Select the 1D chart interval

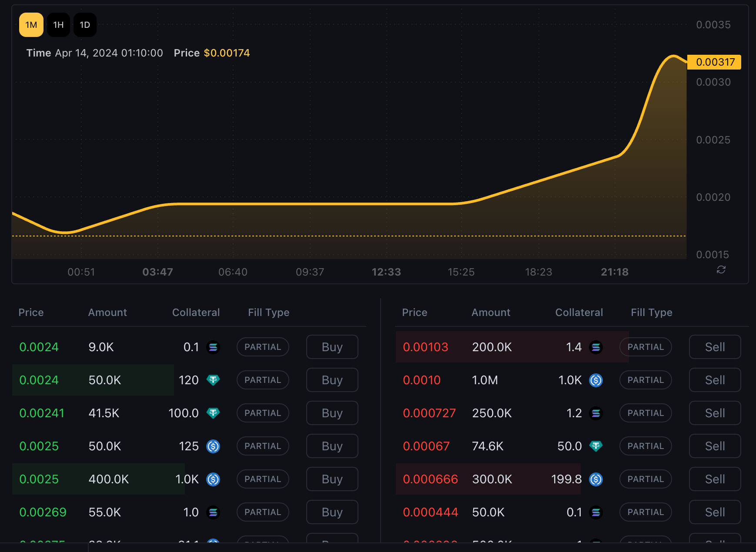85,25
